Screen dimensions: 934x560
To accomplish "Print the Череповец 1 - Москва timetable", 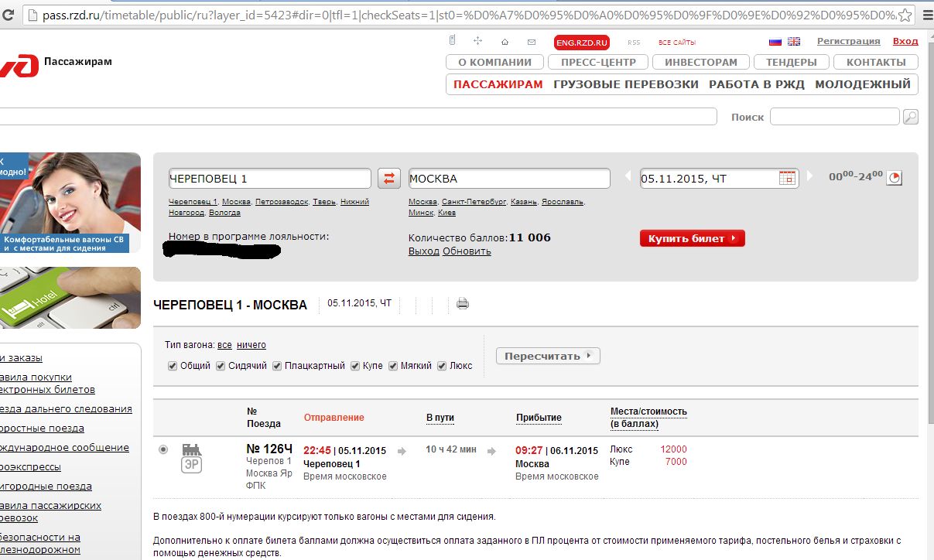I will coord(463,304).
